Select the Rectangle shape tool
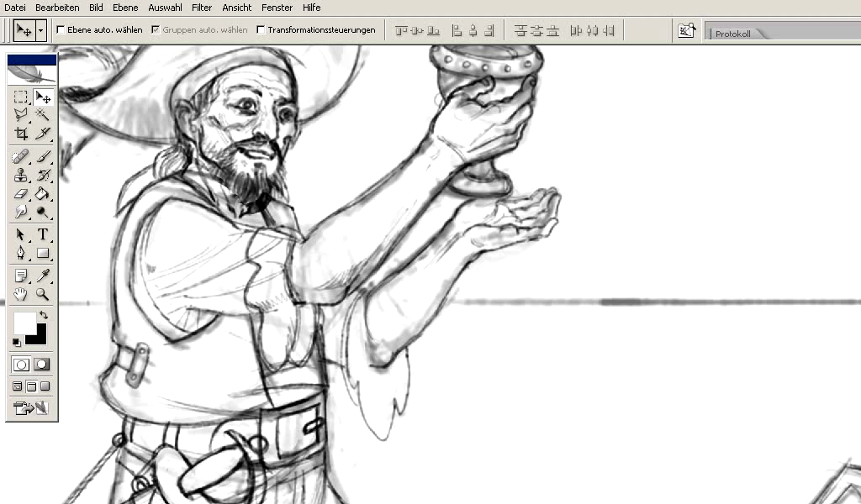Screen dimensions: 861x504 pos(42,253)
